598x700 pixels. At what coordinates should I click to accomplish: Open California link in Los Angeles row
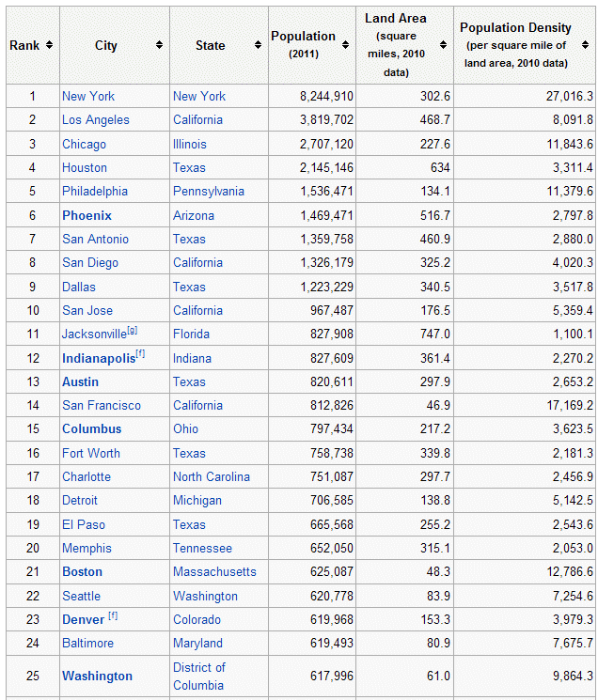click(x=197, y=120)
